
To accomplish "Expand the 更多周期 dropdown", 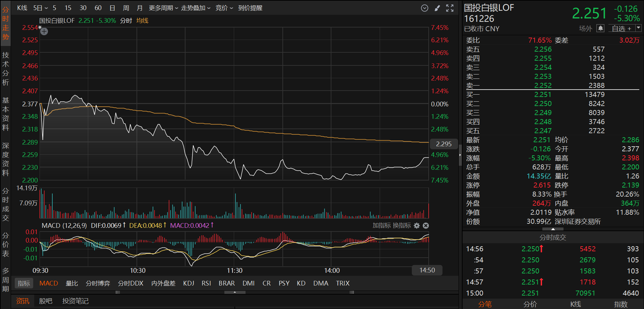I will pos(163,8).
